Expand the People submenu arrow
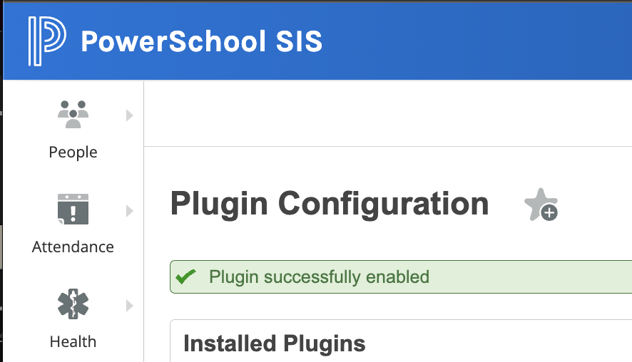Image resolution: width=632 pixels, height=362 pixels. [x=129, y=115]
